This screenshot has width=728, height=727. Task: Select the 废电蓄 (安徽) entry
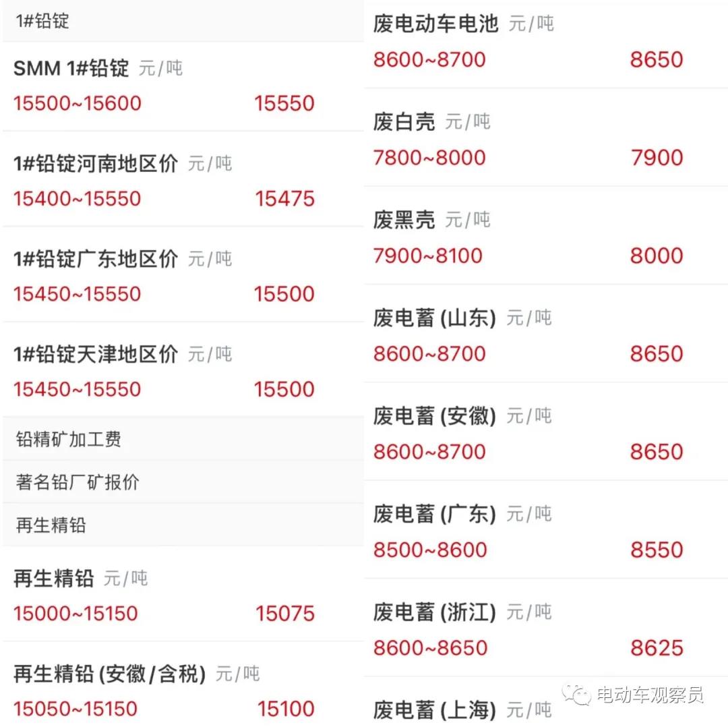(x=546, y=432)
